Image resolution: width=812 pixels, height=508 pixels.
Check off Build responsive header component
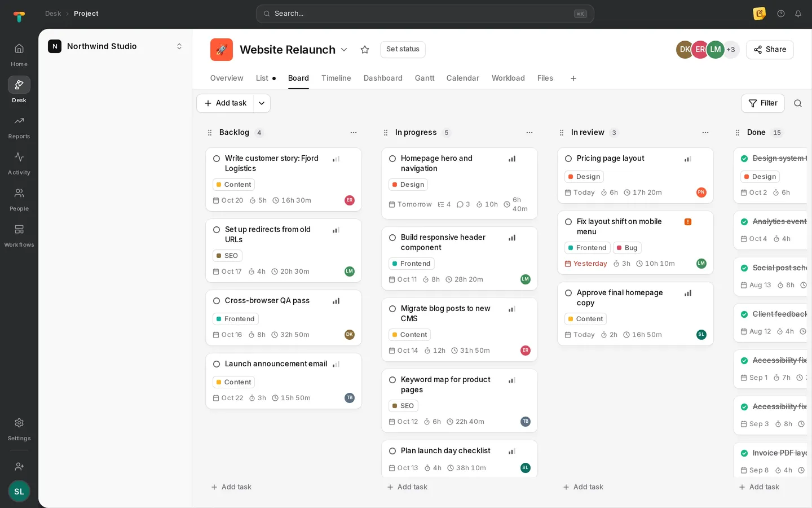coord(392,238)
